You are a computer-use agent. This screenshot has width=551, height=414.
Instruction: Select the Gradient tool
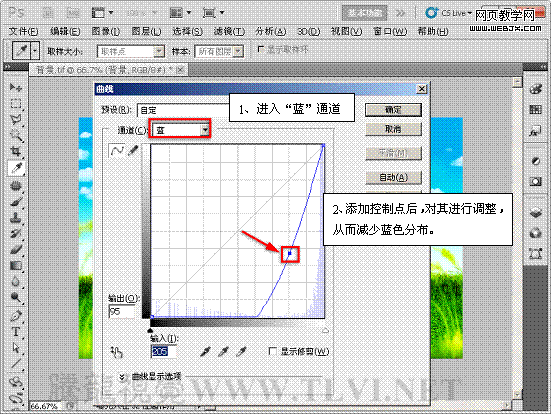[x=16, y=266]
